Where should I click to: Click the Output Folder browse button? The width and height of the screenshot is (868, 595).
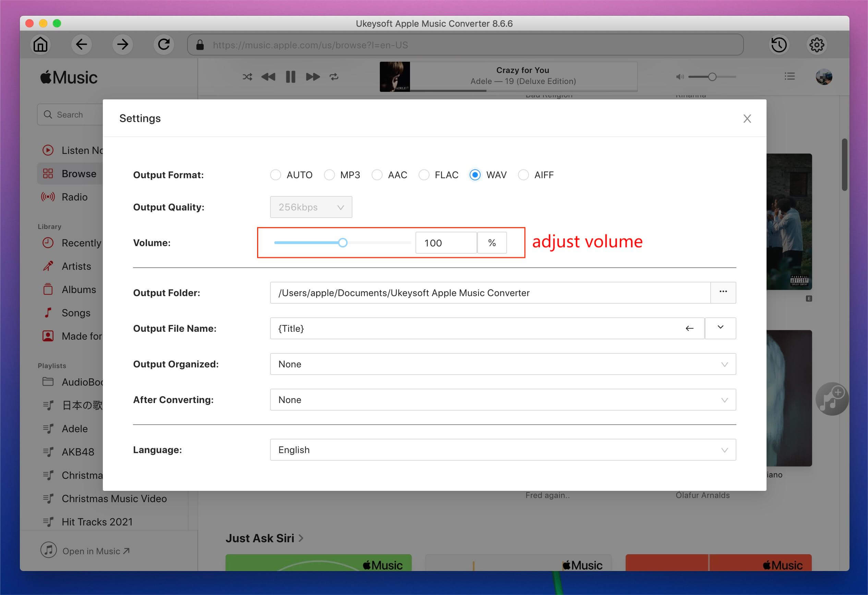point(723,292)
